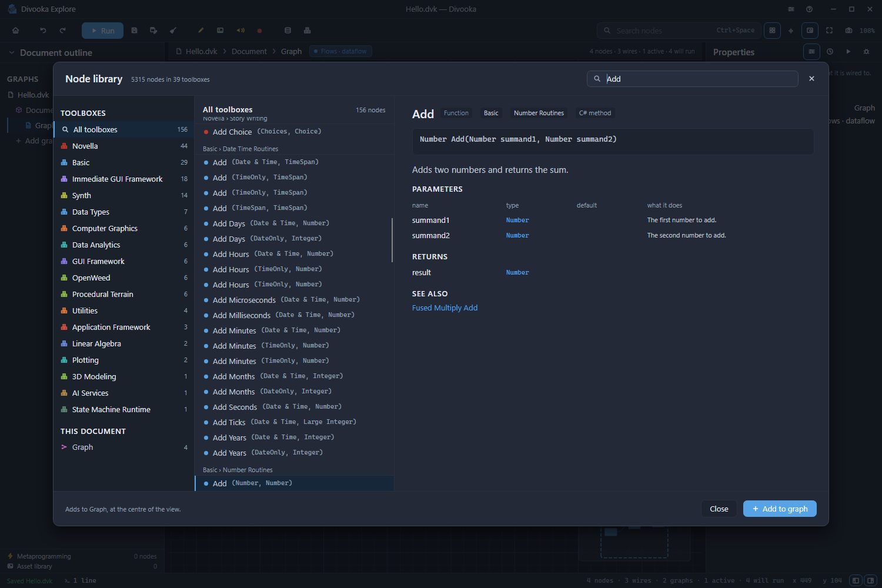Add the selected node to graph
Screen dimensions: 882x588
click(x=780, y=509)
